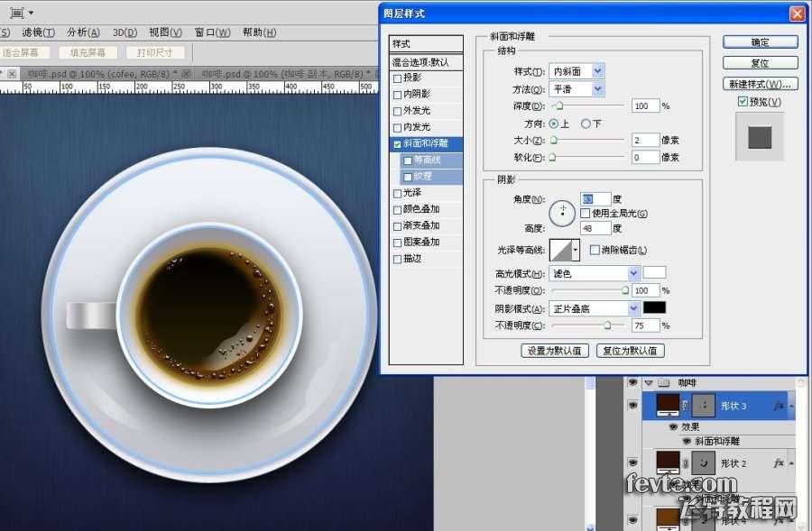The width and height of the screenshot is (812, 531).
Task: Open the 样式 dropdown showing 内斜面
Action: coord(577,71)
